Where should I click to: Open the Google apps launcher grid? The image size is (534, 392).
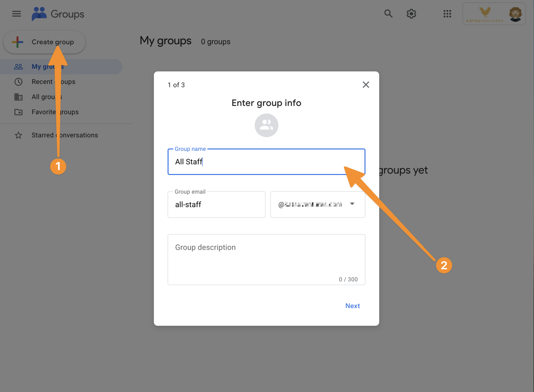pos(447,14)
